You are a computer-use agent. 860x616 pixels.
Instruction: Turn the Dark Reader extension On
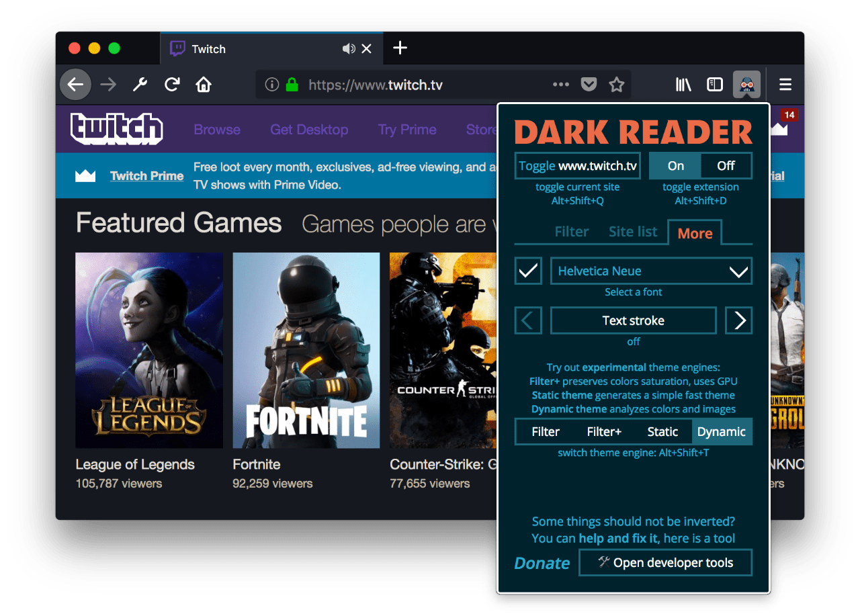point(676,166)
